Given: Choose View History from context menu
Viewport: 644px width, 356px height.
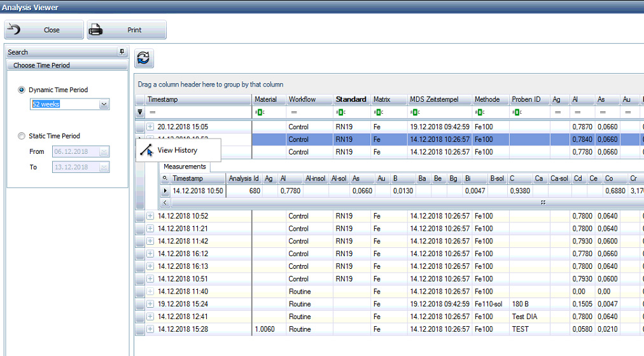Looking at the screenshot, I should (x=177, y=151).
